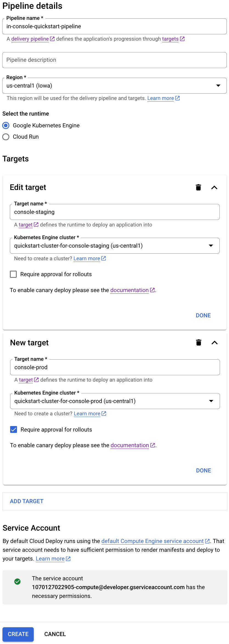Viewport: 229px width, 644px height.
Task: Delete the console-staging Edit target
Action: [199, 187]
